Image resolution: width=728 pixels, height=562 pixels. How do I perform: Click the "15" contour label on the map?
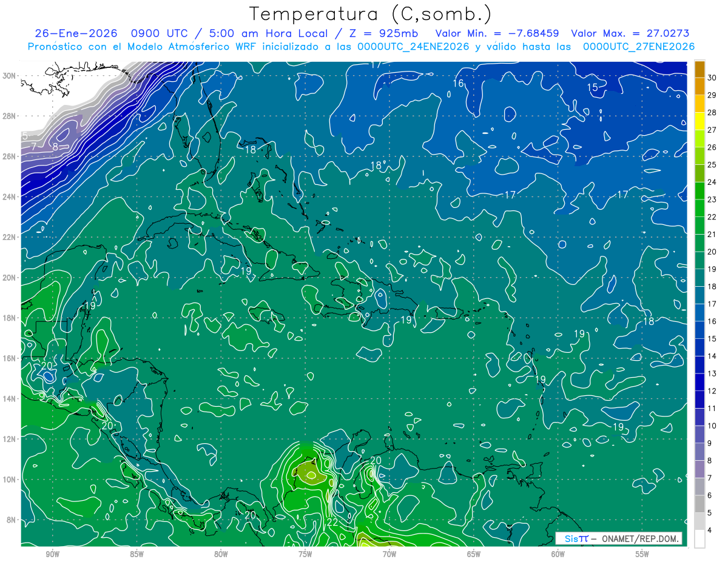coord(593,88)
